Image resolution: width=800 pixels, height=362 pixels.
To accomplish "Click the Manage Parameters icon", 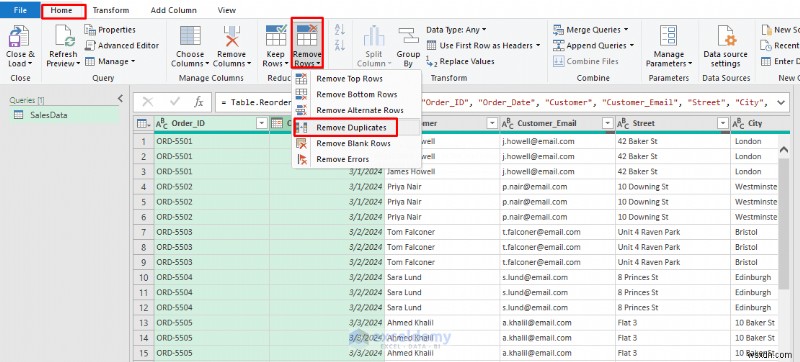I will [x=668, y=36].
